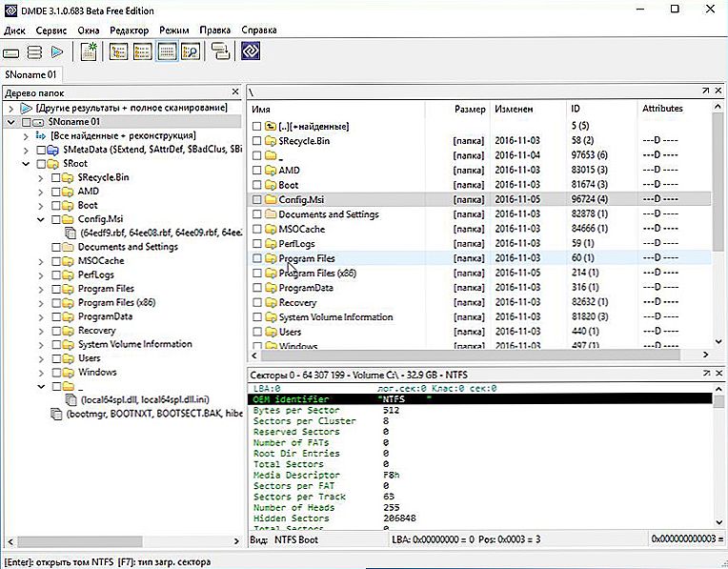Click the drive icon of $Noname 01 node
The height and width of the screenshot is (569, 728).
click(x=39, y=122)
